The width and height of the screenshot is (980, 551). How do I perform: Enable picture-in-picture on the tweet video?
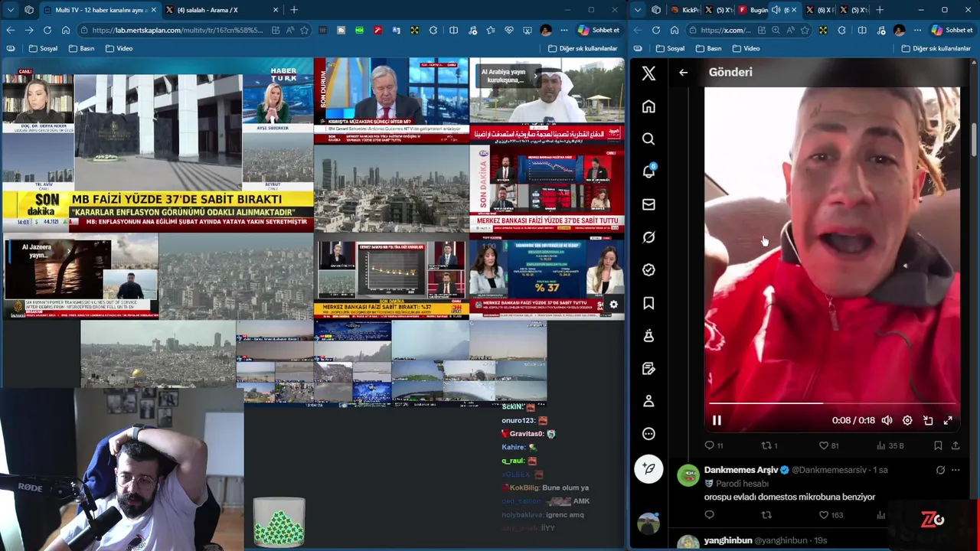coord(928,420)
